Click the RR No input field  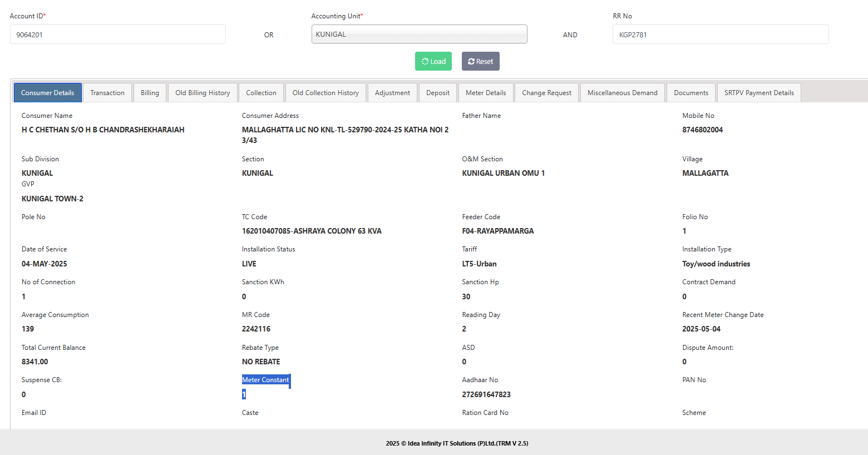pyautogui.click(x=720, y=34)
